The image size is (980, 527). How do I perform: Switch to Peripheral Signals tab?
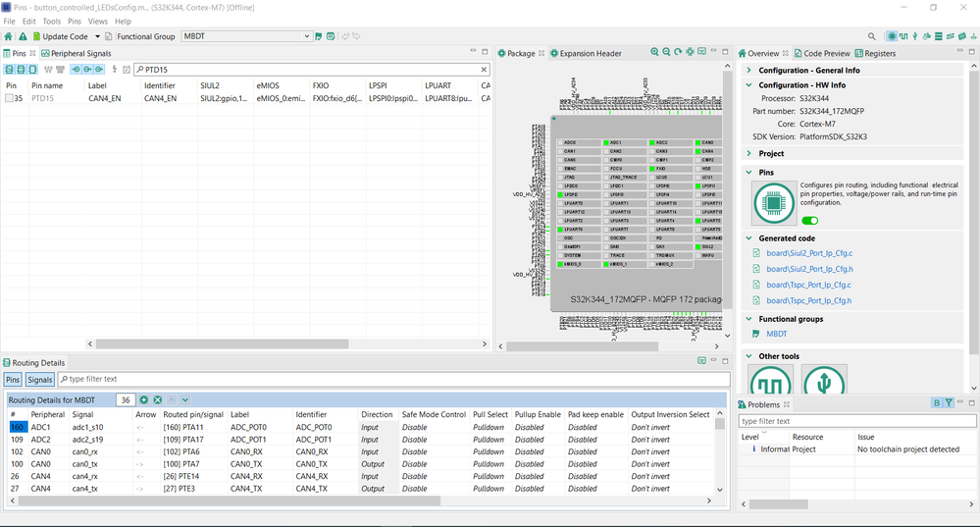[77, 53]
